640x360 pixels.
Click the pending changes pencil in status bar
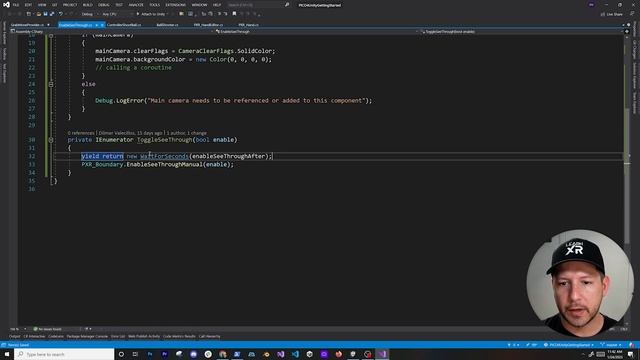point(532,345)
